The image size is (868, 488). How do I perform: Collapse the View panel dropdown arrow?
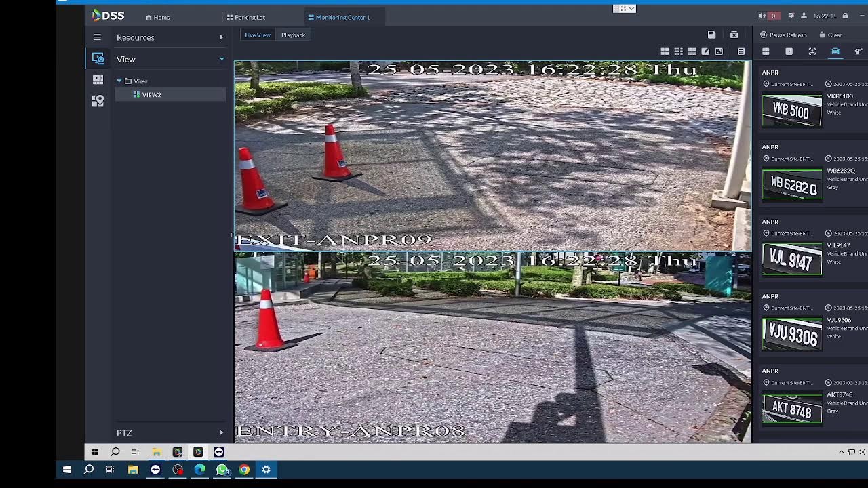pyautogui.click(x=221, y=59)
